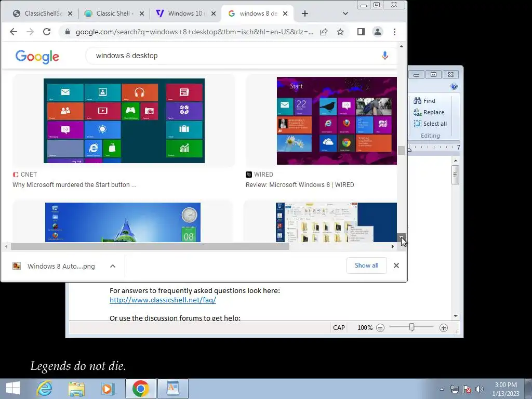Click the WordPad scroll-down arrow
The height and width of the screenshot is (399, 532).
(x=456, y=316)
